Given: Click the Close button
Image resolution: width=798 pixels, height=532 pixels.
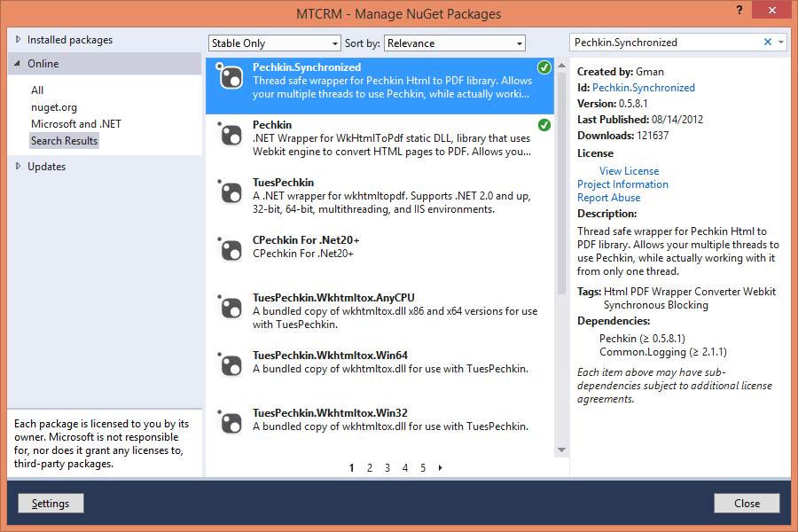Looking at the screenshot, I should [747, 503].
